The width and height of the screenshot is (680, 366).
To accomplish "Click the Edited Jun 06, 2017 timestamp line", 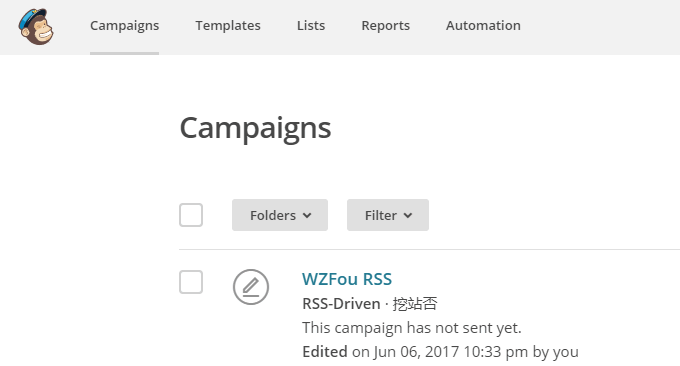I will [x=440, y=352].
